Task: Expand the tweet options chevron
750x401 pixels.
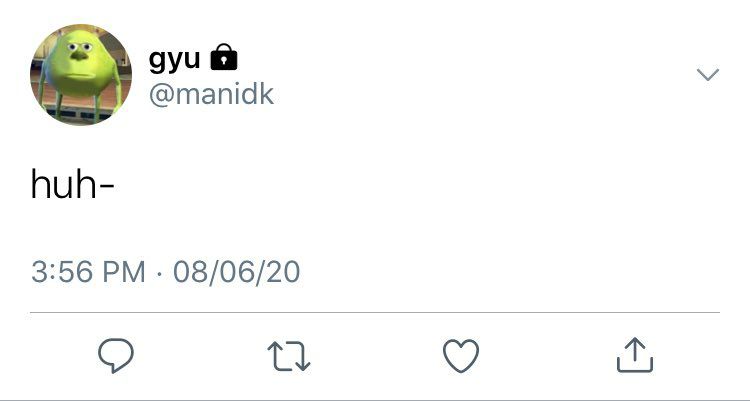Action: 707,74
